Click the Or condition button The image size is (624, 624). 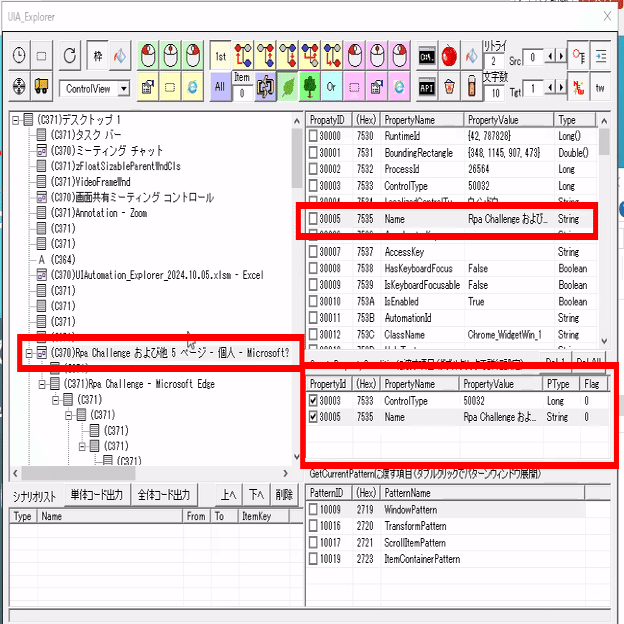coord(331,86)
